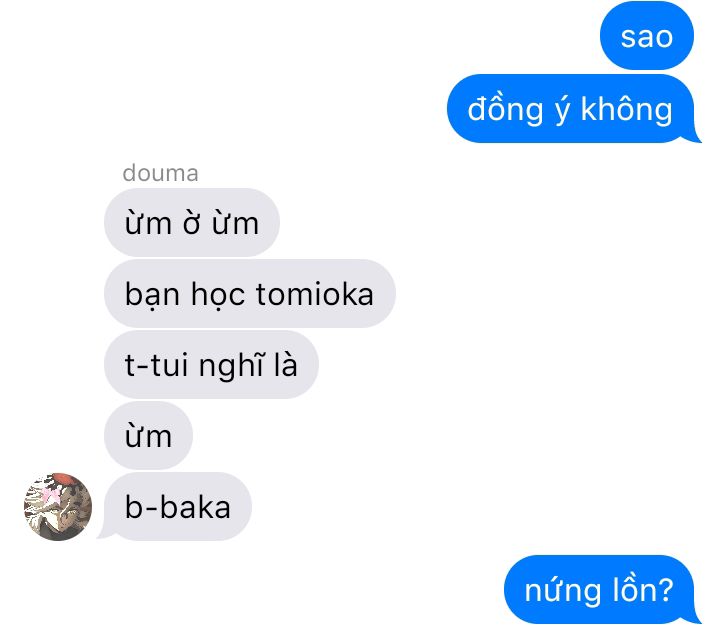This screenshot has height=629, width=719.
Task: Click the word 'không' in the blue bubble
Action: point(626,110)
